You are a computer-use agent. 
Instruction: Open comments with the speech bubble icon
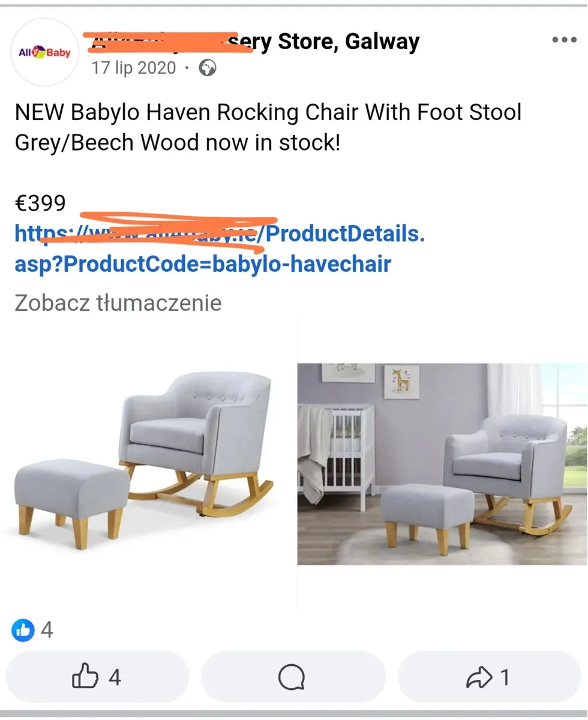(292, 678)
